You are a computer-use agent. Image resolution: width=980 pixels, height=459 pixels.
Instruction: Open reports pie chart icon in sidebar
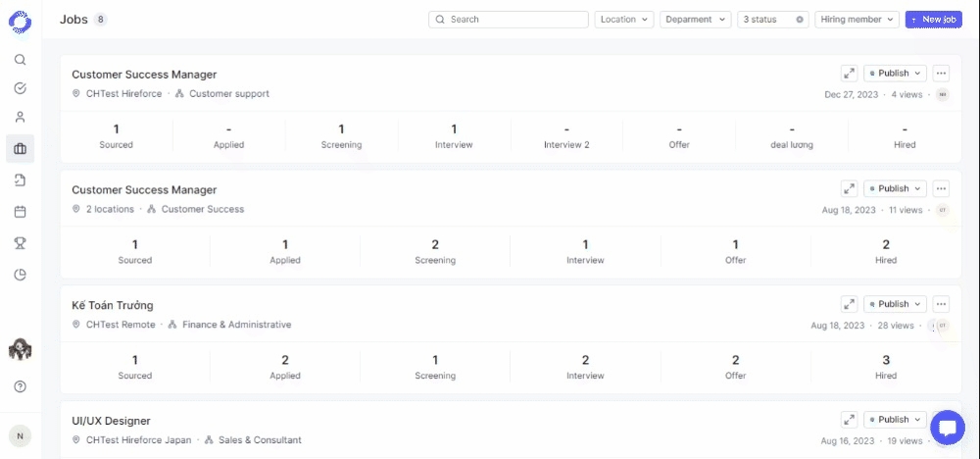point(20,275)
